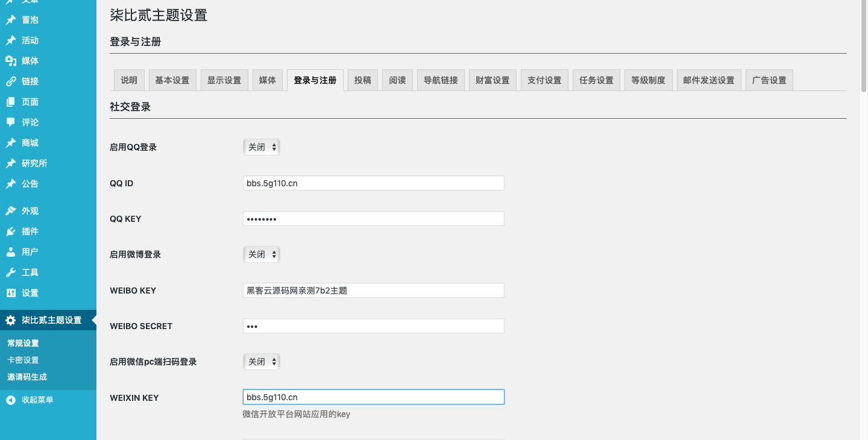The height and width of the screenshot is (440, 868).
Task: Open 插件 plugins via plug icon
Action: [11, 231]
